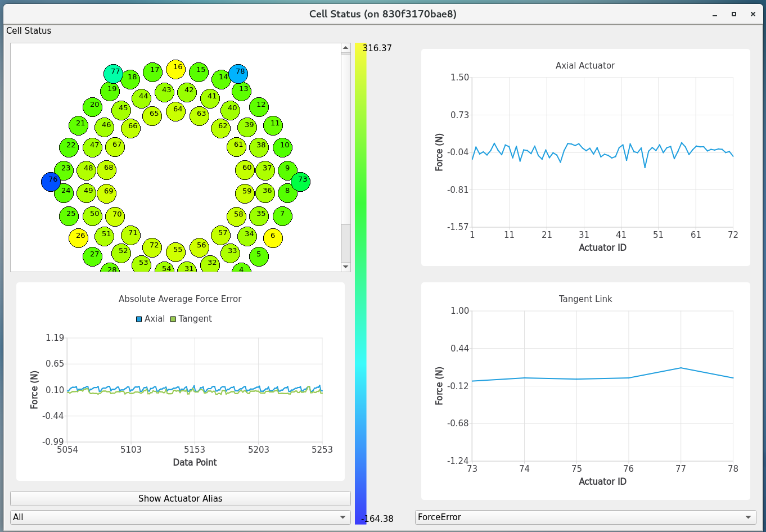Viewport: 766px width, 532px height.
Task: Select actuator 21 on the left side
Action: point(79,125)
